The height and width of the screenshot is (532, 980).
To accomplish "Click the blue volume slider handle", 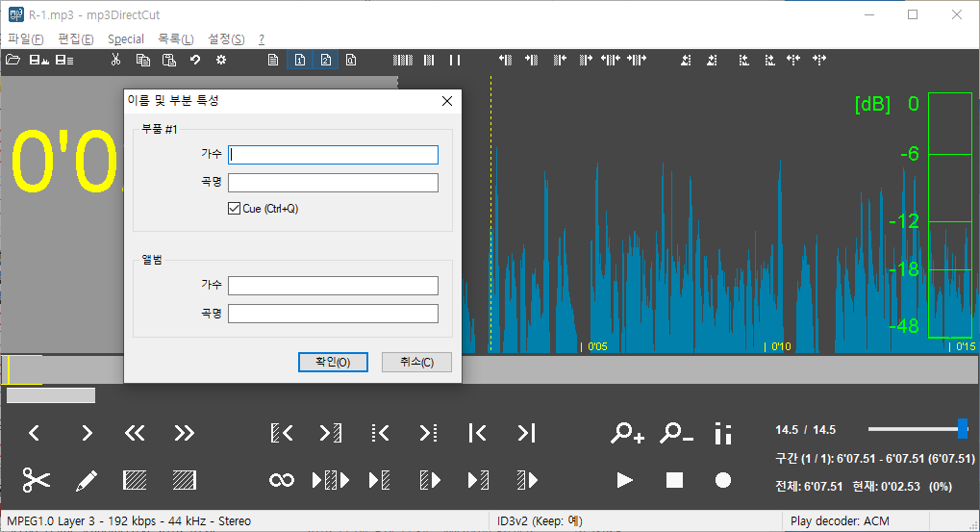I will [x=962, y=429].
